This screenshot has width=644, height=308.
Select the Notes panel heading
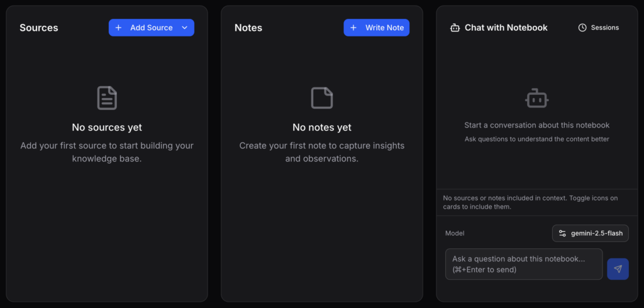[x=248, y=28]
